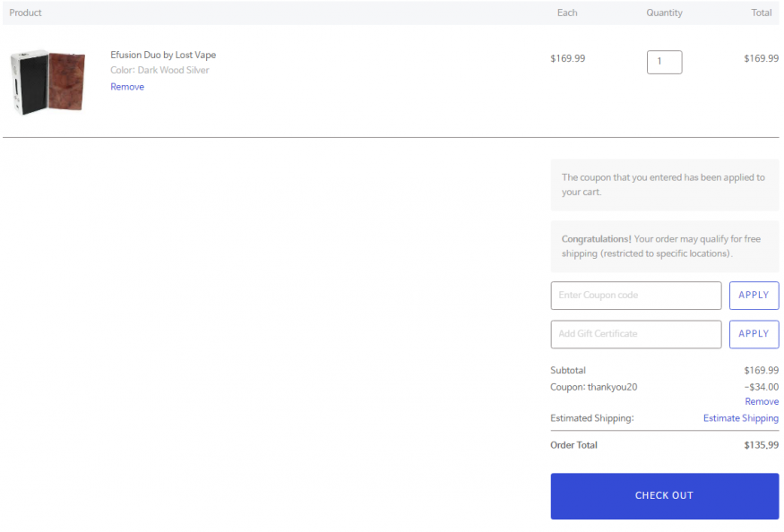The height and width of the screenshot is (532, 784).
Task: Click the Order Total amount $135.99
Action: pyautogui.click(x=761, y=445)
